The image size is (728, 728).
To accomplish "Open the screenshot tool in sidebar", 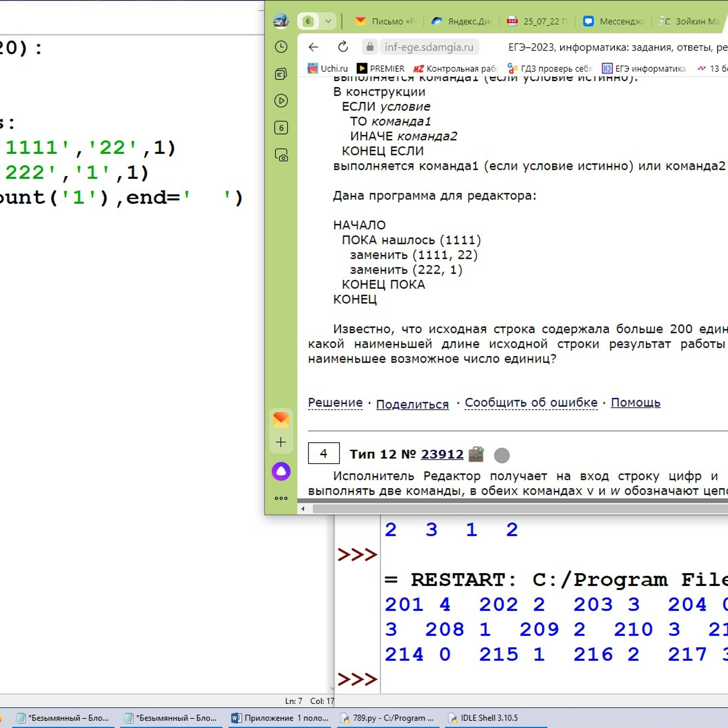I will pyautogui.click(x=281, y=155).
